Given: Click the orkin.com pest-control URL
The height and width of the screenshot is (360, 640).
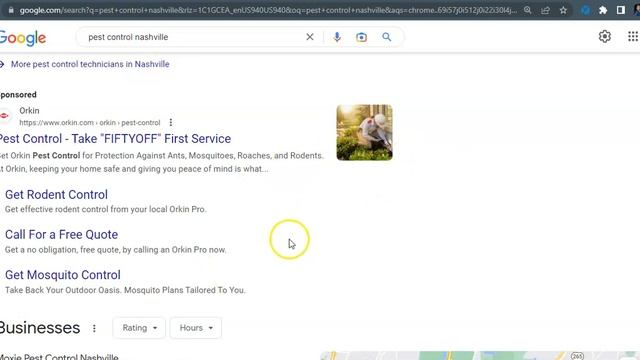Looking at the screenshot, I should (x=90, y=123).
